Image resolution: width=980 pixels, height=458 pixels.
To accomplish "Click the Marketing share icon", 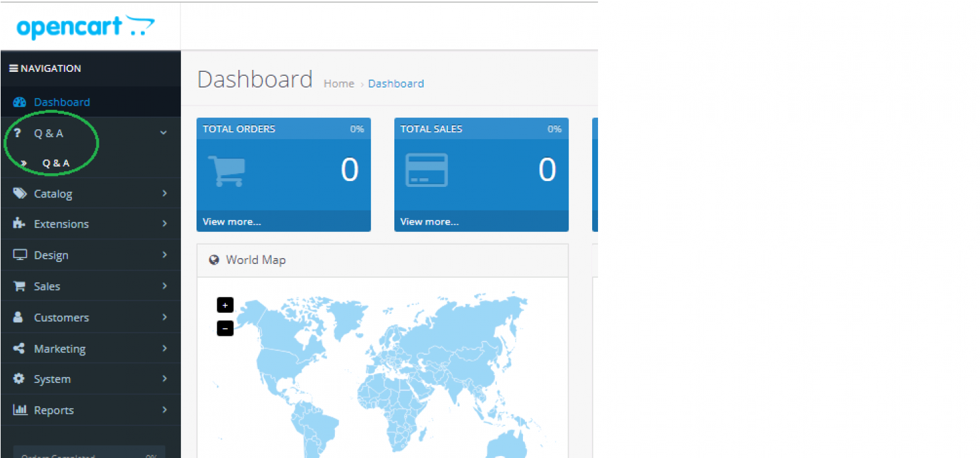I will [19, 348].
